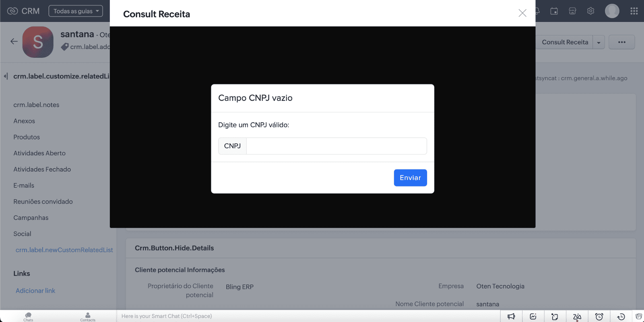The image size is (644, 322).
Task: Click the Adicionar link hyperlink
Action: click(x=35, y=291)
